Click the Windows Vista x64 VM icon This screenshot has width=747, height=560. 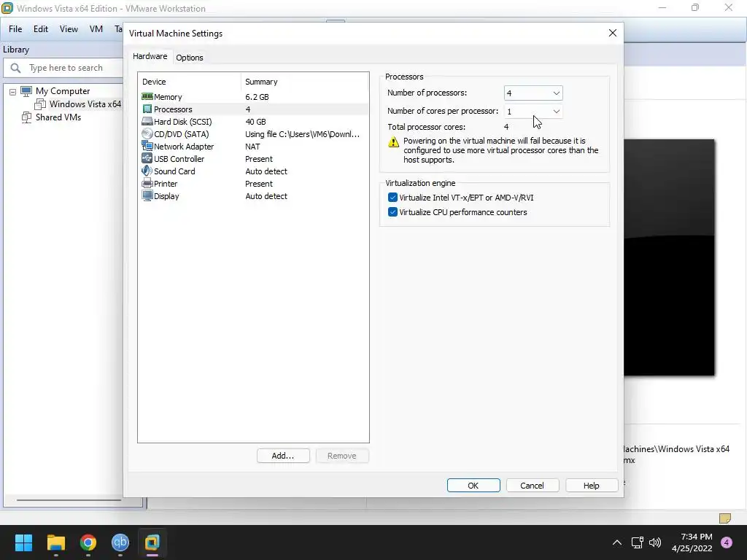coord(41,104)
